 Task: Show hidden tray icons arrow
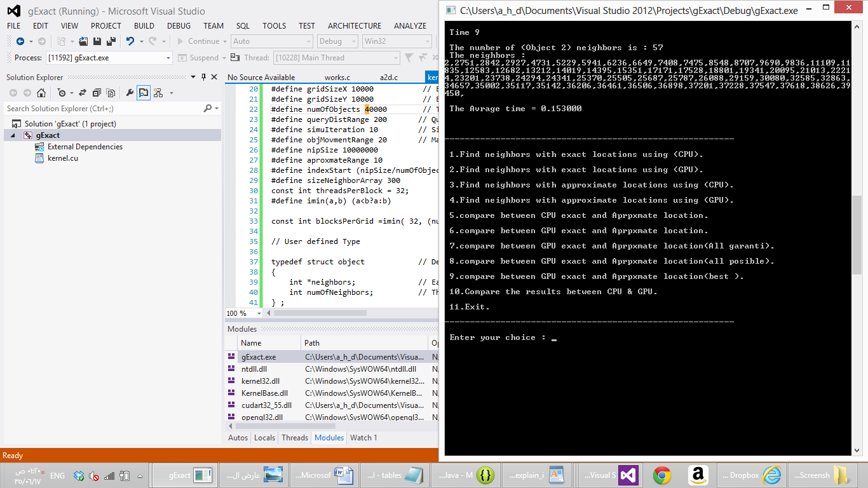(140, 475)
